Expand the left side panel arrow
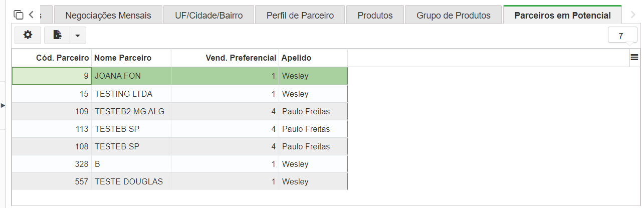This screenshot has height=208, width=644. pos(3,106)
